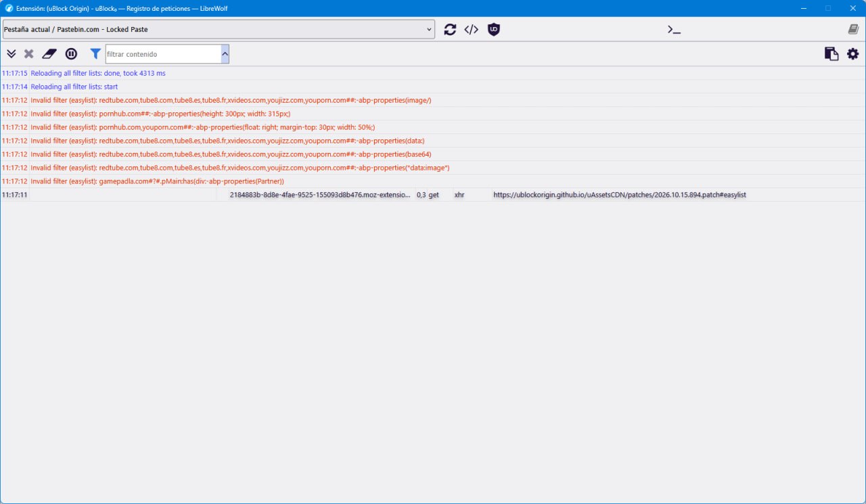
Task: Click the invalid filter "float: right" row
Action: 433,127
